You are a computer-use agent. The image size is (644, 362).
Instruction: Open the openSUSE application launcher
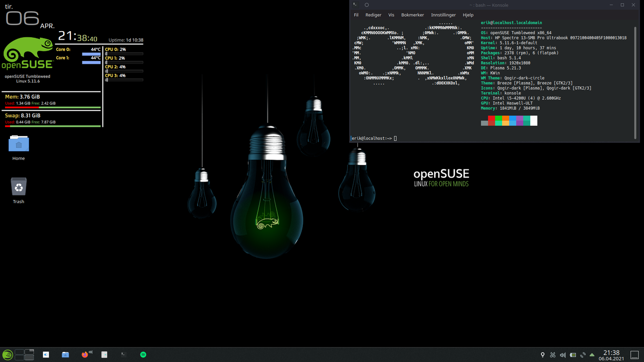coord(7,354)
